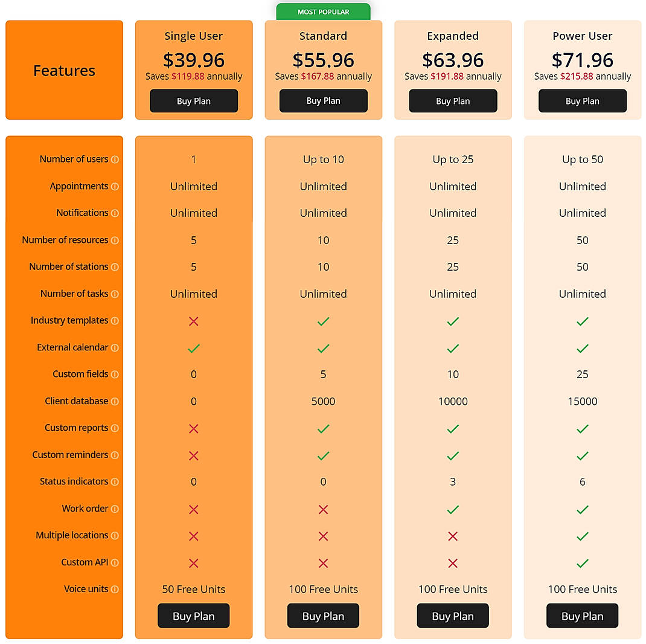Click Power User's bottom Buy Plan button
646x644 pixels.
[x=582, y=616]
